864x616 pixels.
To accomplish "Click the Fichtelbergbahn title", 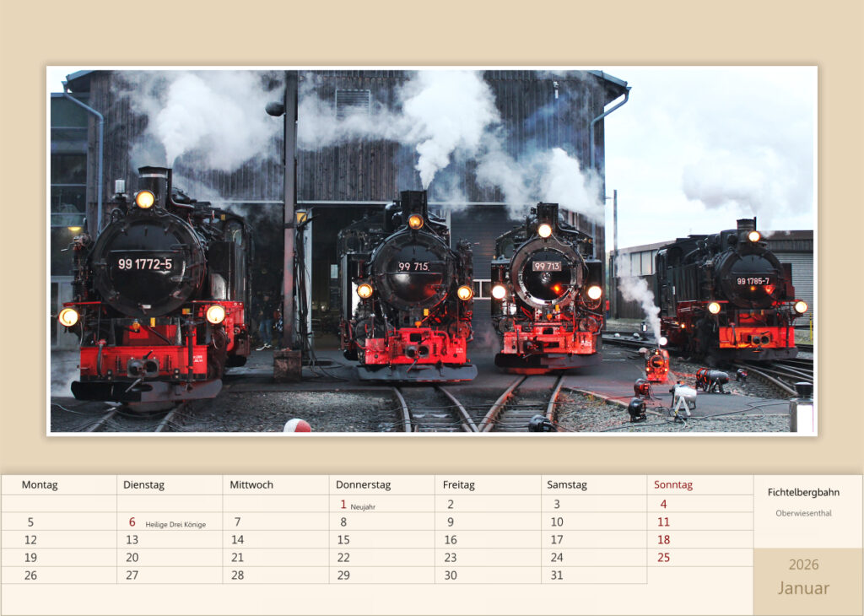I will pos(803,492).
